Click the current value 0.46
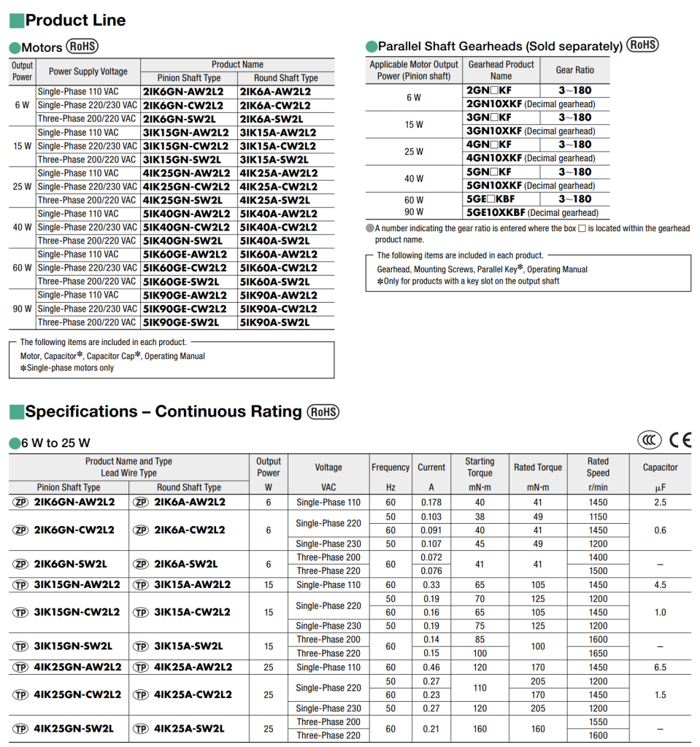 tap(431, 667)
